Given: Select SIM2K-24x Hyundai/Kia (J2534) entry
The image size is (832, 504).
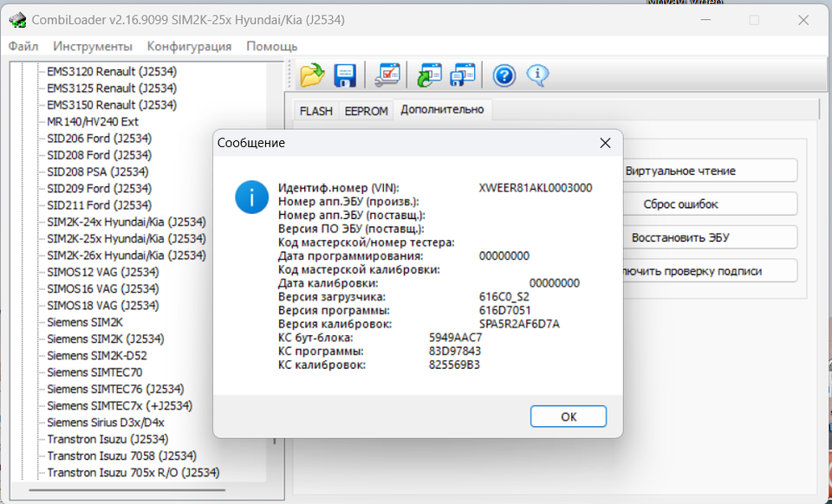Looking at the screenshot, I should 127,222.
